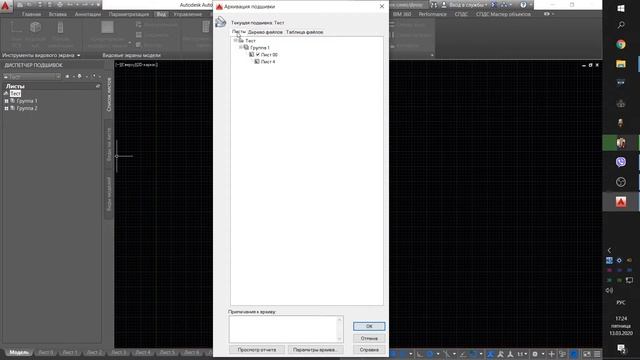Switch to the Виды моделей vertical tab
Viewport: 640px width, 360px height.
coord(109,194)
